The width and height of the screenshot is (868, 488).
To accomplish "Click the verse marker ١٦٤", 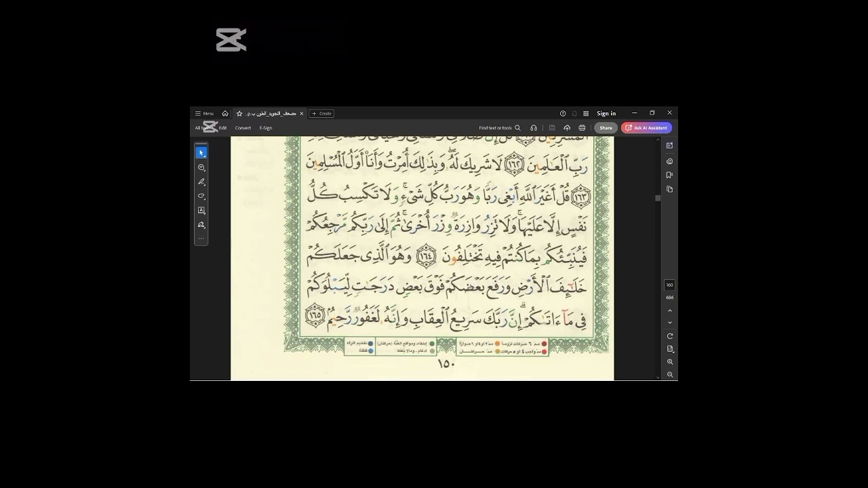I will click(x=425, y=256).
